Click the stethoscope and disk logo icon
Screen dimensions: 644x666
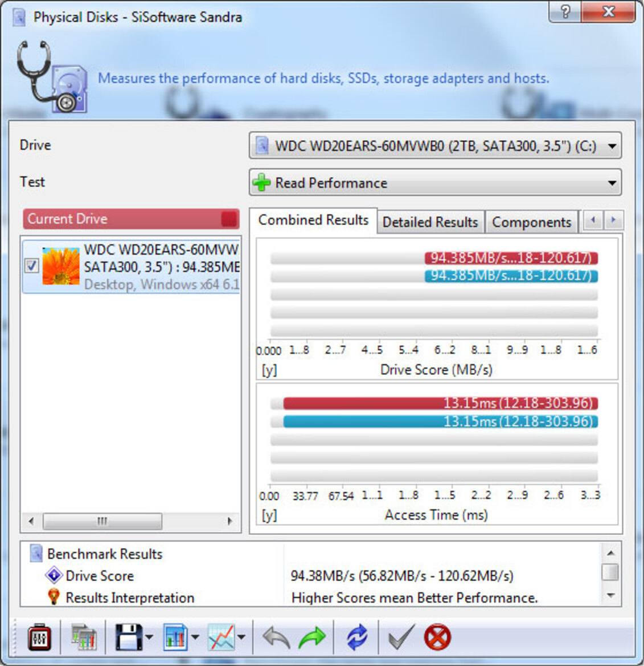pos(52,77)
